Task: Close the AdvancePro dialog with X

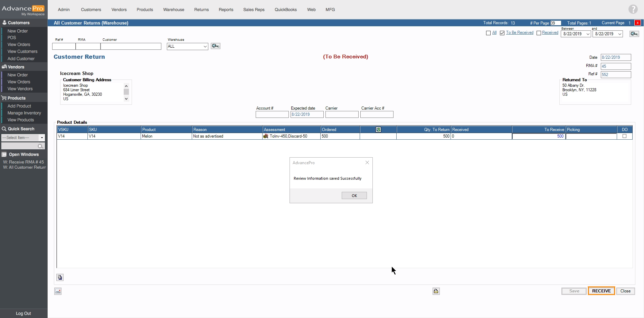Action: 367,162
